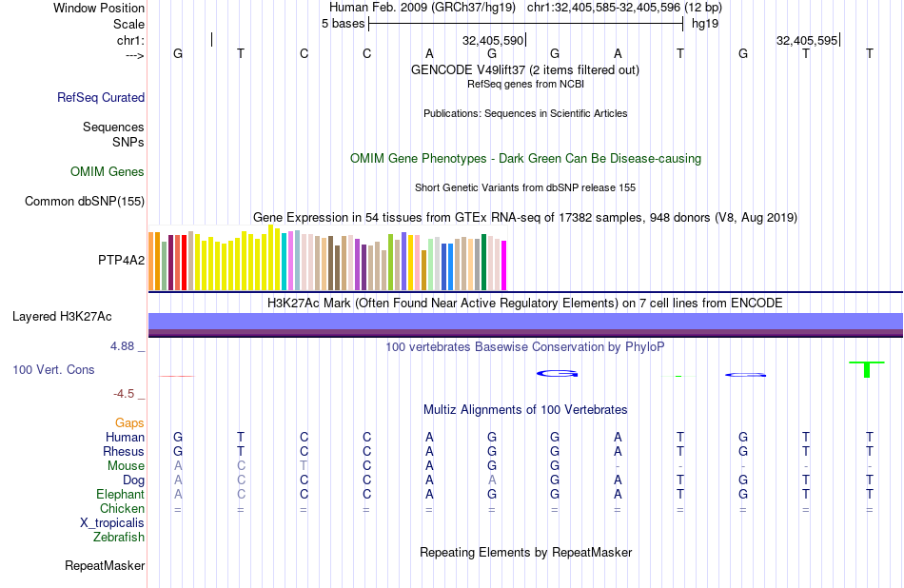Click the Gaps row label
This screenshot has width=904, height=588.
(x=129, y=423)
